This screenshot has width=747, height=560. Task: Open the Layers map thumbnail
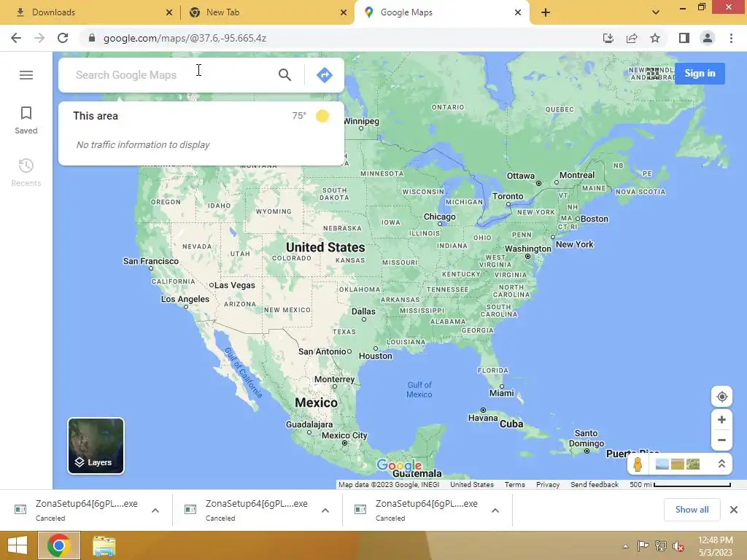click(x=96, y=446)
